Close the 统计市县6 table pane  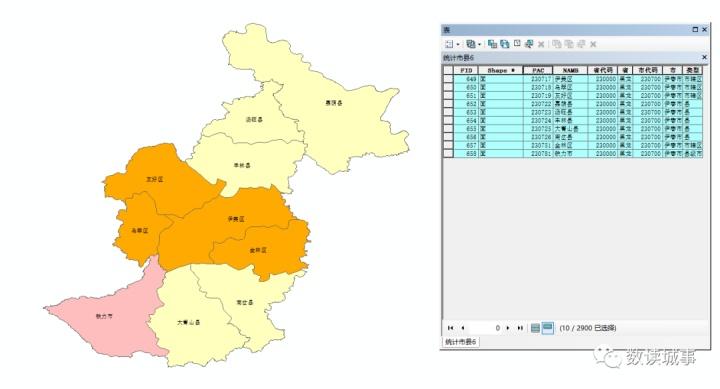click(704, 57)
